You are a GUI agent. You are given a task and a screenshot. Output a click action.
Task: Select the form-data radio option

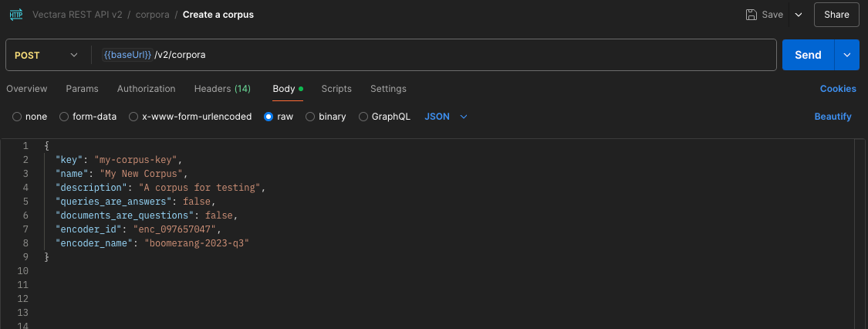coord(65,117)
